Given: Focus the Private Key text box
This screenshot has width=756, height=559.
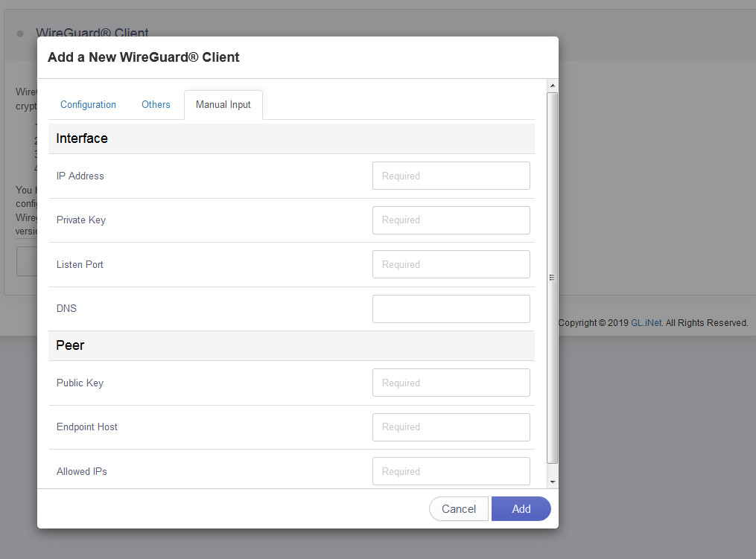Looking at the screenshot, I should point(451,220).
